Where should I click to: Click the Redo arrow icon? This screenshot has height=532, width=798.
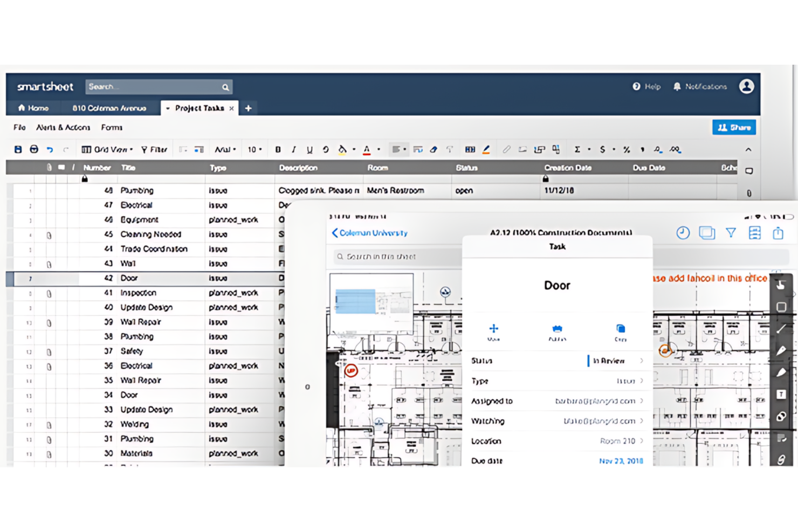[x=66, y=150]
